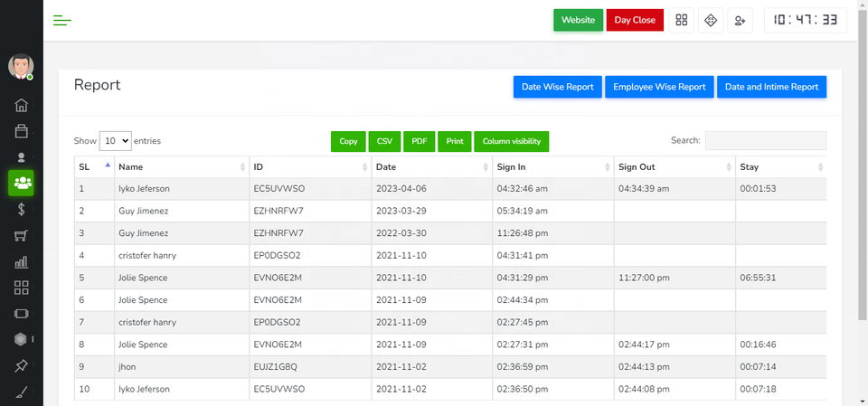Click the user profile avatar
The width and height of the screenshot is (868, 406).
(21, 66)
